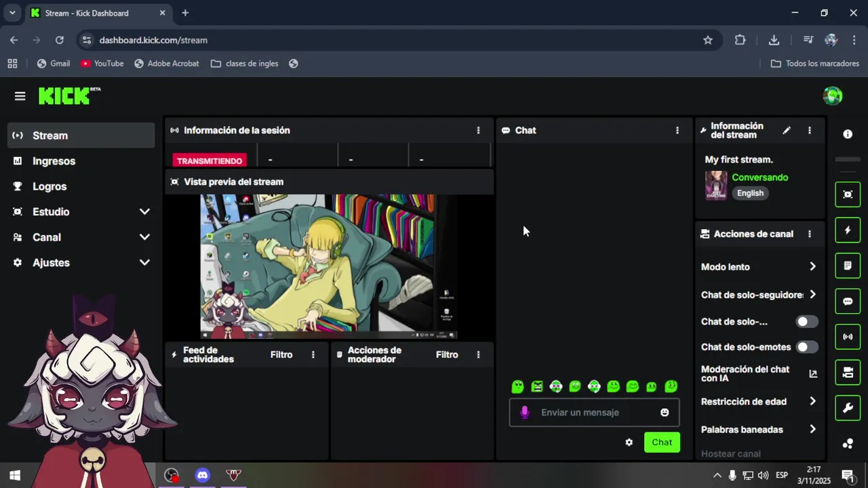Open the emoji picker in message box
868x488 pixels.
(x=665, y=412)
